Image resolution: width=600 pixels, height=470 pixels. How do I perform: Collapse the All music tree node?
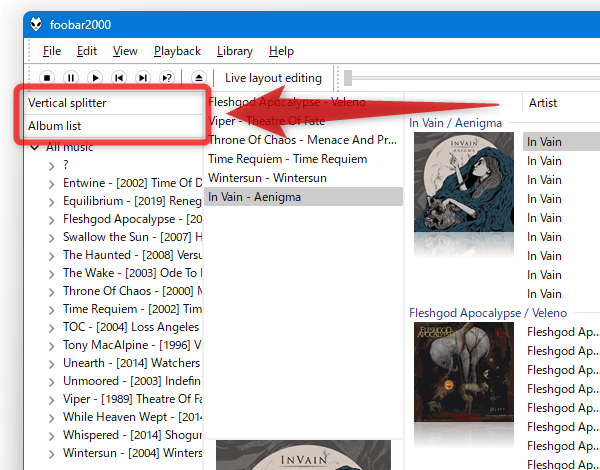35,147
